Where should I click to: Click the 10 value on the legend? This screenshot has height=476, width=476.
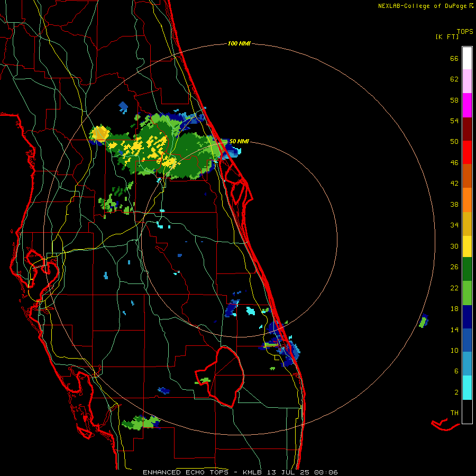pyautogui.click(x=454, y=351)
